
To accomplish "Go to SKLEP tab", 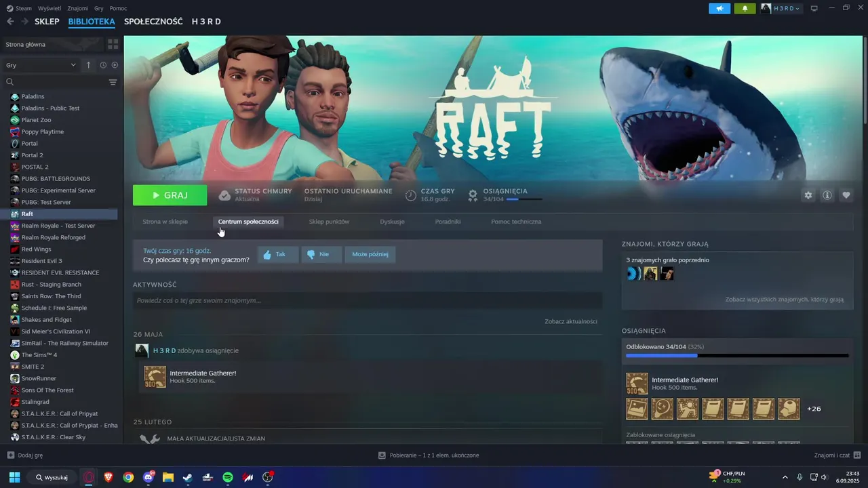I will point(47,22).
